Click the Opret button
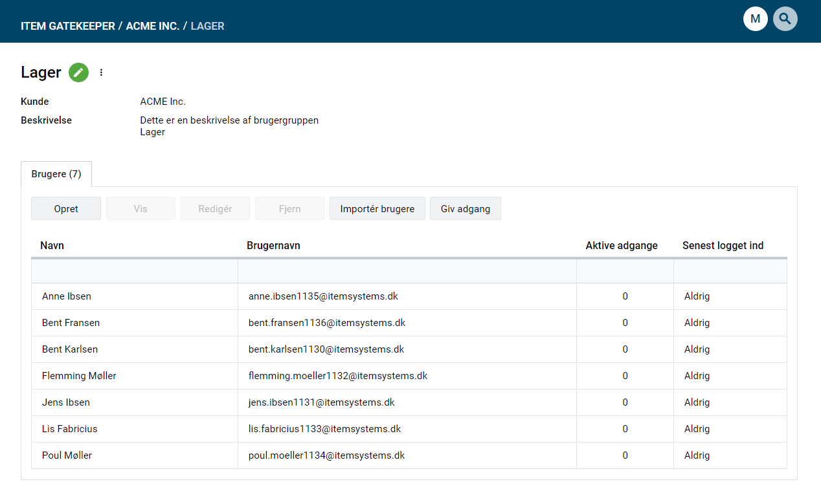Screen dimensions: 821x504 click(66, 209)
